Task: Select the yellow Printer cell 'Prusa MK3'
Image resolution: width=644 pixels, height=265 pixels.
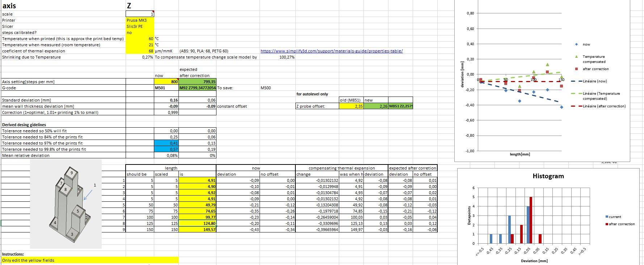Action: click(x=140, y=20)
